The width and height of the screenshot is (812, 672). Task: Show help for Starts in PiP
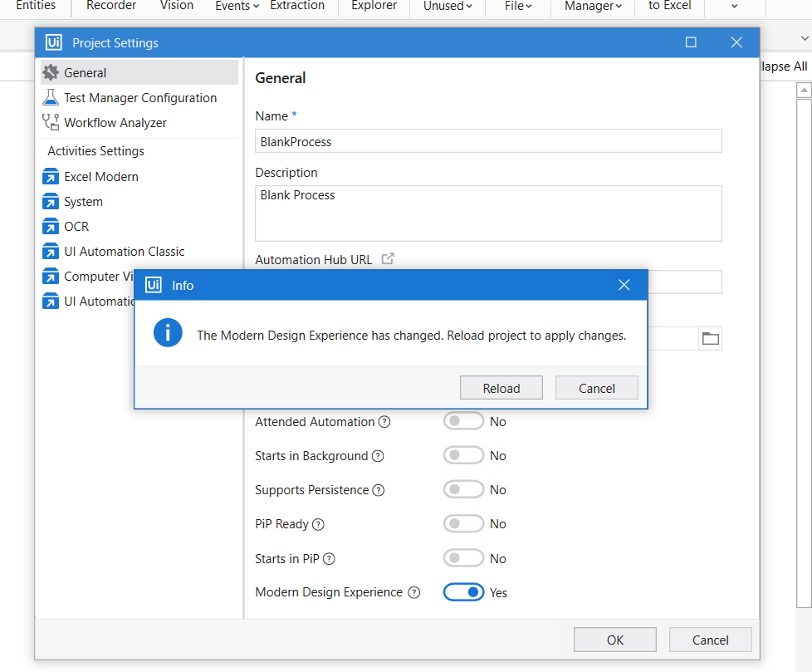point(329,558)
